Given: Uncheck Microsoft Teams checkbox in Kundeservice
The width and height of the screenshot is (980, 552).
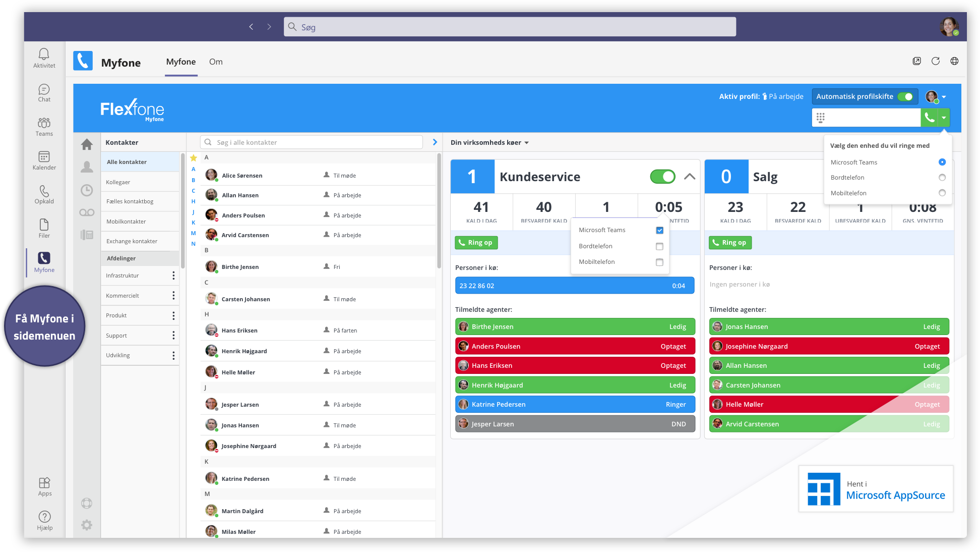Looking at the screenshot, I should 659,230.
